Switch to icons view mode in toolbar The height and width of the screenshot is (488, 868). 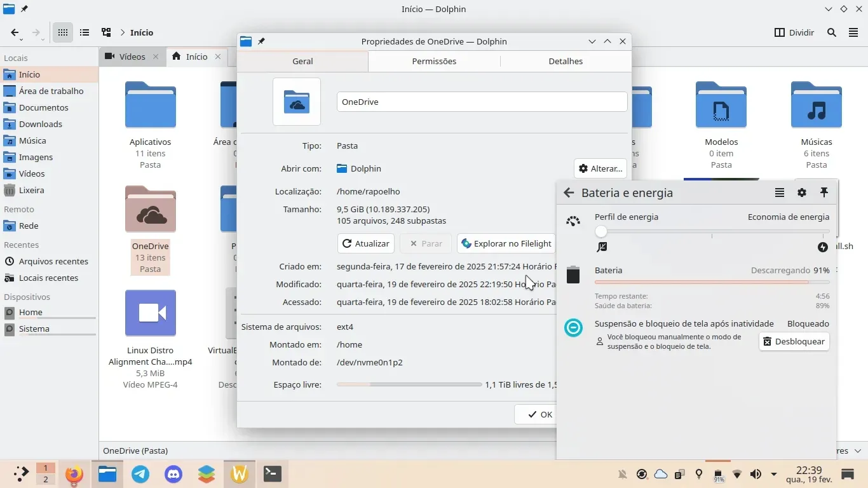click(x=62, y=32)
